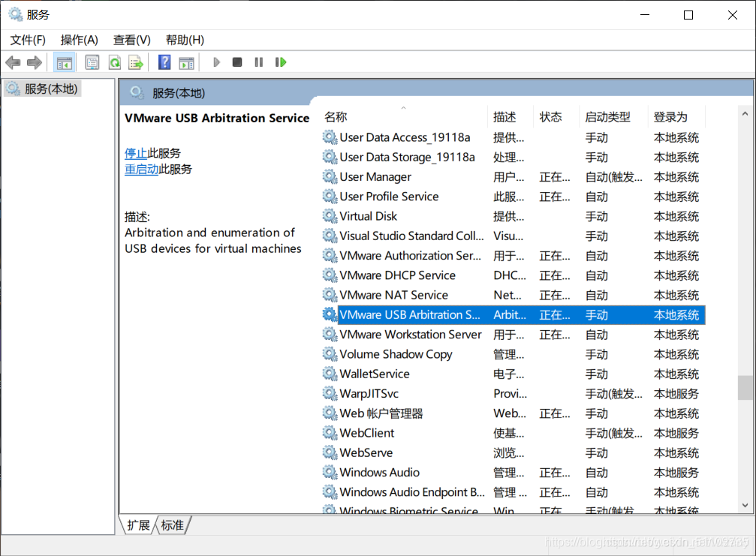Sort by the 名称 column header
Screen dimensions: 756x556
click(x=404, y=117)
